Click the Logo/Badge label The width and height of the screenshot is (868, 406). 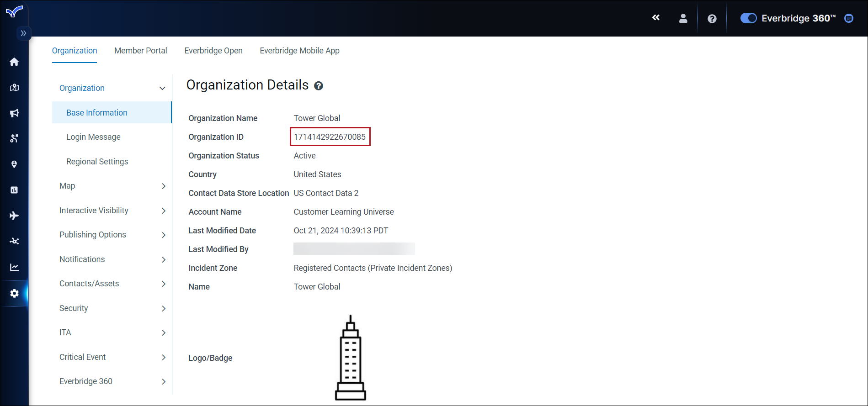(210, 358)
